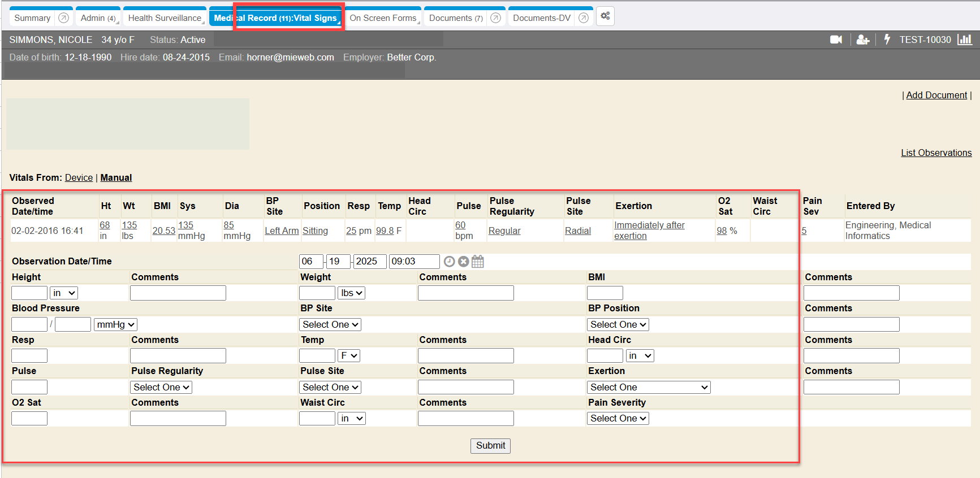Expand the BP Site dropdown
Viewport: 980px width, 478px height.
(x=330, y=325)
